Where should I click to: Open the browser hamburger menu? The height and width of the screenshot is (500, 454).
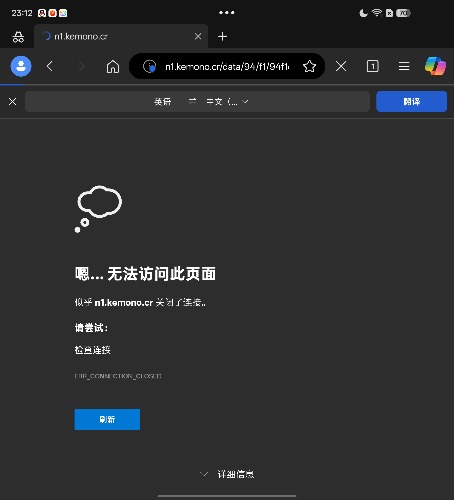404,66
